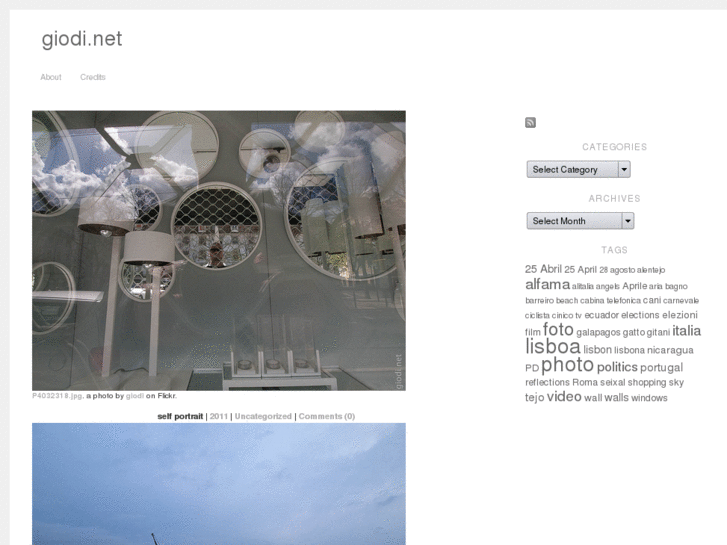The height and width of the screenshot is (545, 727).
Task: Select the angels tag
Action: pyautogui.click(x=607, y=287)
